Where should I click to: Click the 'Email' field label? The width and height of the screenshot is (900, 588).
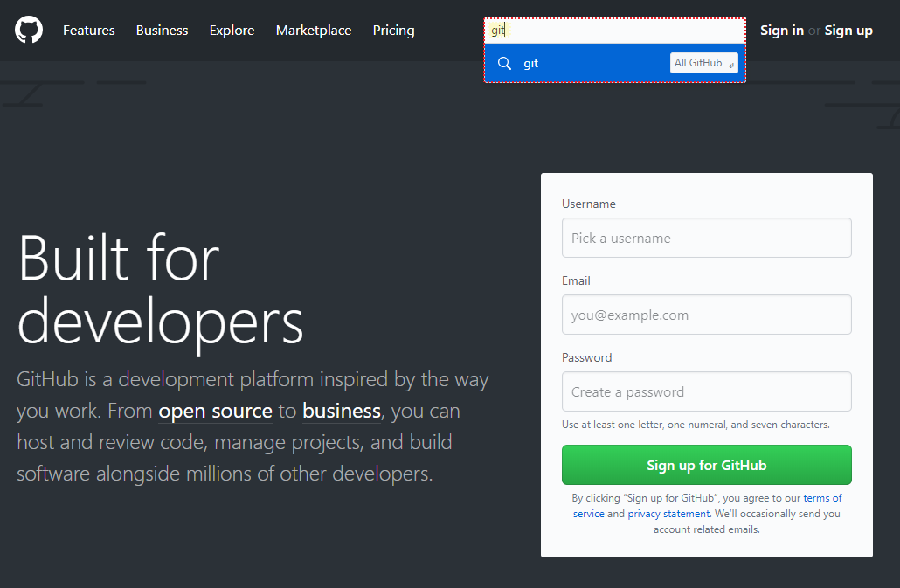[576, 280]
